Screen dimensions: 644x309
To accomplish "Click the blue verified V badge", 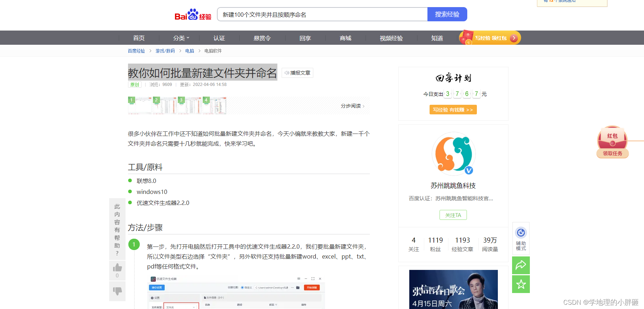I will (469, 170).
